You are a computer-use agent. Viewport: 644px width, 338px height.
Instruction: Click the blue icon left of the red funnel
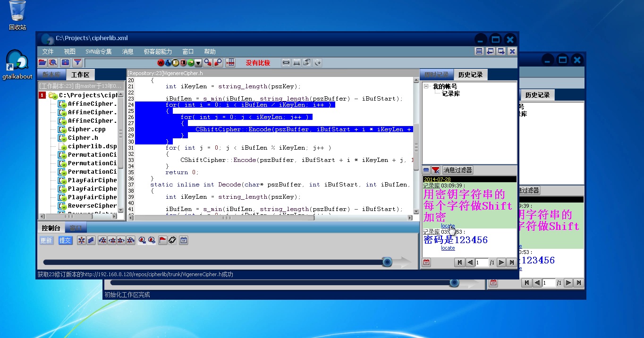tap(426, 170)
